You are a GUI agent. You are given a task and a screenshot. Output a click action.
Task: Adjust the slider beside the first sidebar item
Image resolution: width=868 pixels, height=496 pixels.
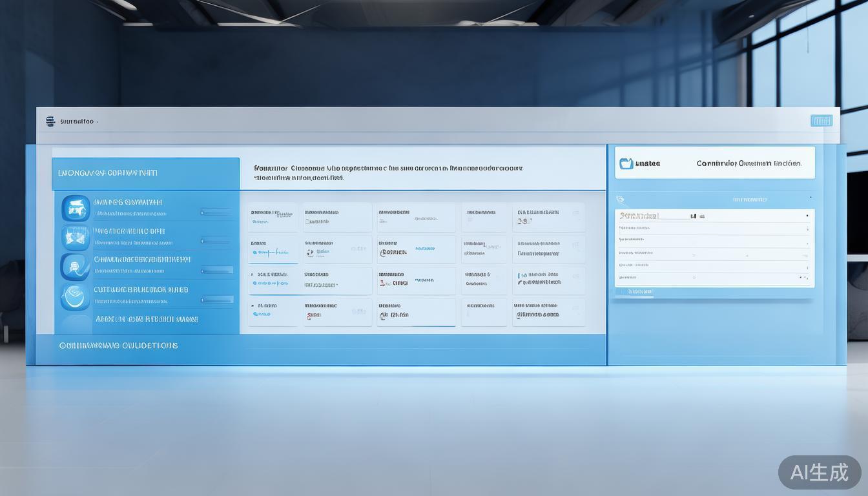[x=216, y=212]
